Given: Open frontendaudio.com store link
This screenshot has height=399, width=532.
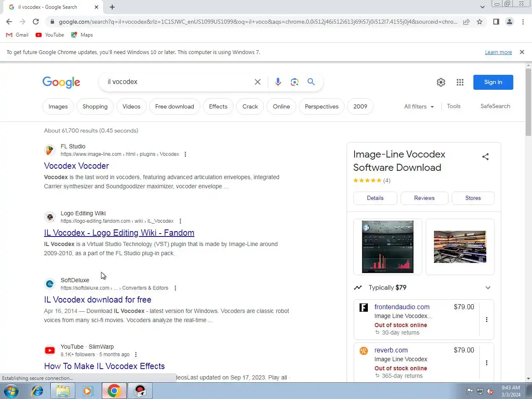Looking at the screenshot, I should coord(402,307).
